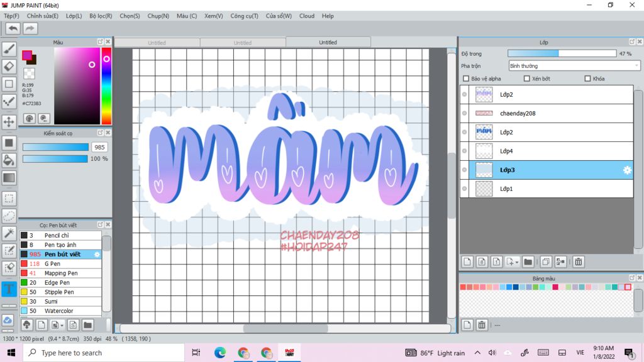The image size is (644, 362).
Task: Duplicate the selected layer
Action: 546,261
